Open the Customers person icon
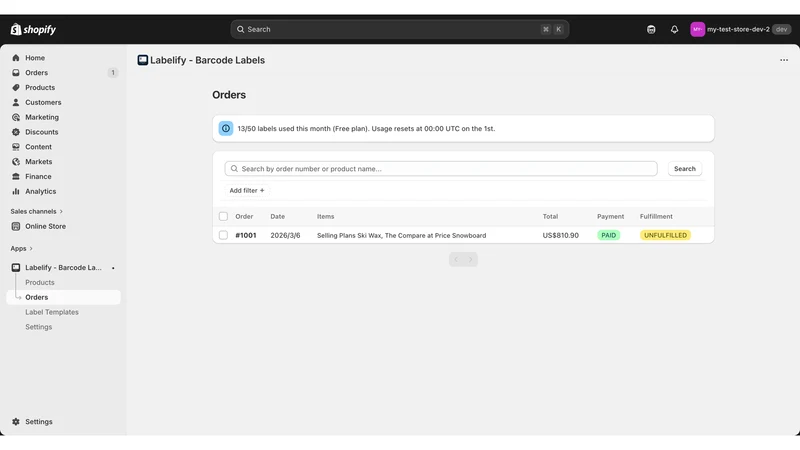Screen dimensions: 800x450 tap(16, 103)
